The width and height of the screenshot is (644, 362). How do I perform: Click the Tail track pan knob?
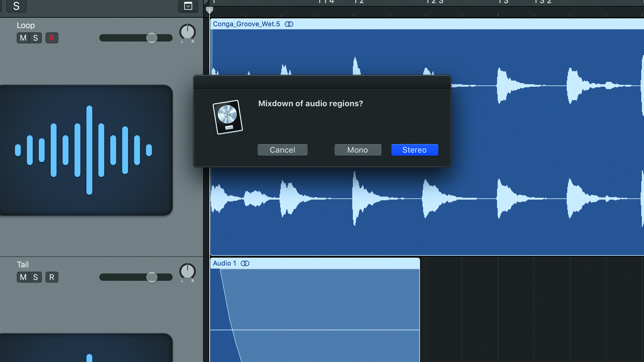(188, 271)
